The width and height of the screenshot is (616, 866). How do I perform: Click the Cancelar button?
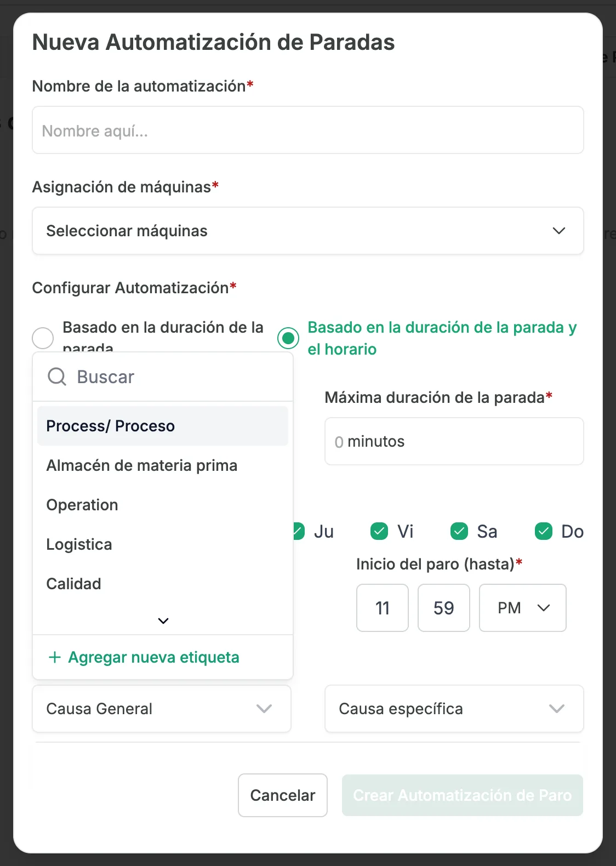283,795
